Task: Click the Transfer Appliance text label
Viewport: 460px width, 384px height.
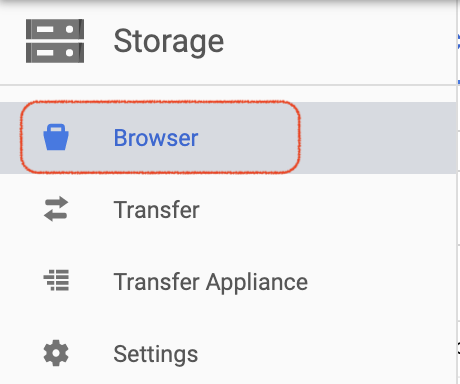Action: tap(211, 282)
